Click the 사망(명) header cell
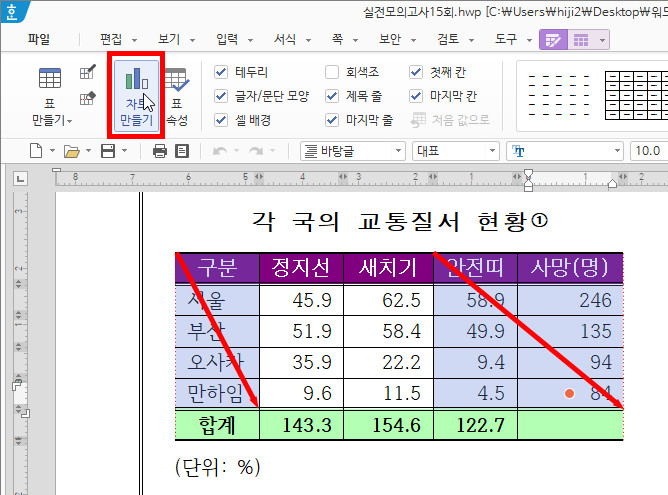 (x=570, y=268)
